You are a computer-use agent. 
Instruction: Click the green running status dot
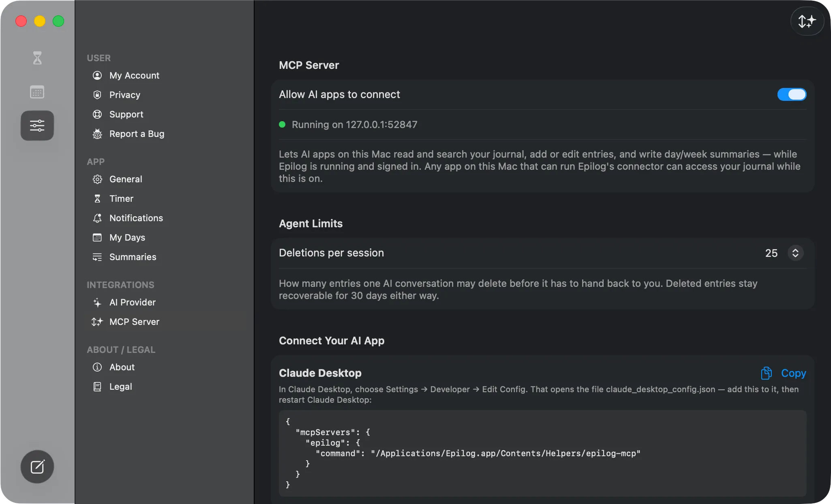pyautogui.click(x=283, y=124)
